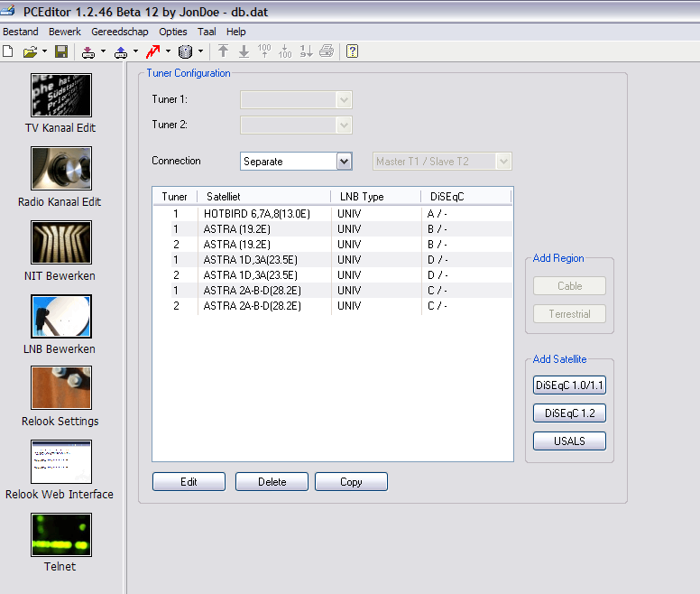Image resolution: width=700 pixels, height=594 pixels.
Task: Add satellite via USALS button
Action: click(569, 441)
